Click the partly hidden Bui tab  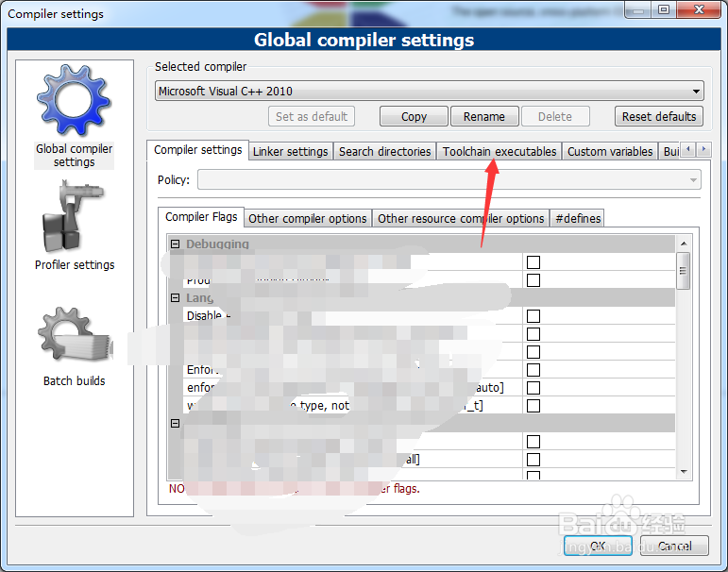(x=669, y=152)
